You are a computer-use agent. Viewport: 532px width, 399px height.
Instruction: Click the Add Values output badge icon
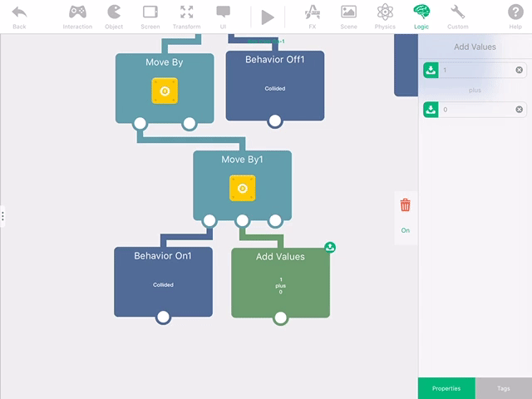click(330, 248)
